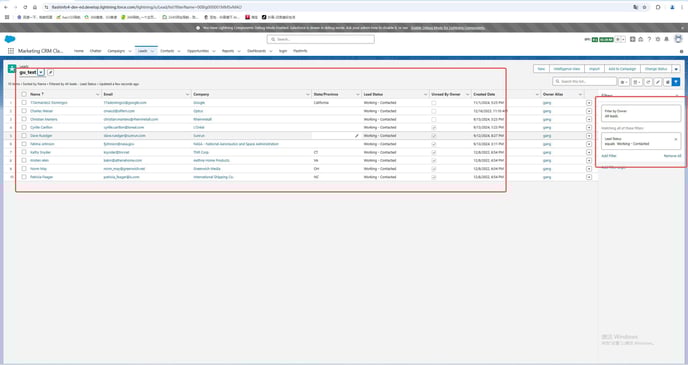Click the Import button

594,69
